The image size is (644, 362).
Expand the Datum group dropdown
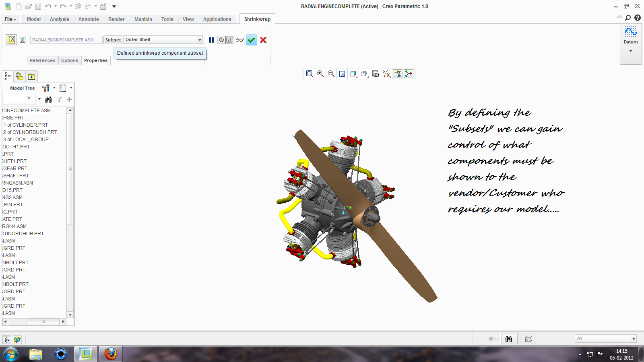[631, 51]
